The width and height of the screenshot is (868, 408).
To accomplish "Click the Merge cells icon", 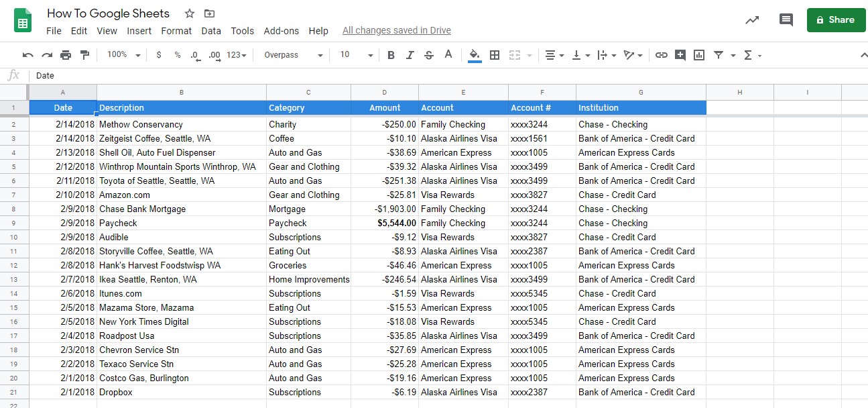I will coord(515,55).
